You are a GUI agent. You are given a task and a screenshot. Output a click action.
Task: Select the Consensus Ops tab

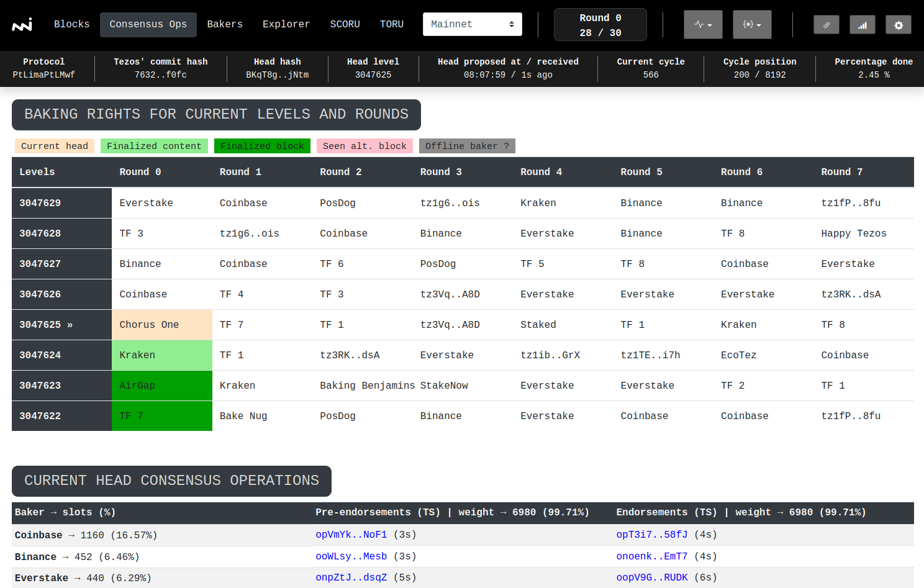tap(148, 24)
